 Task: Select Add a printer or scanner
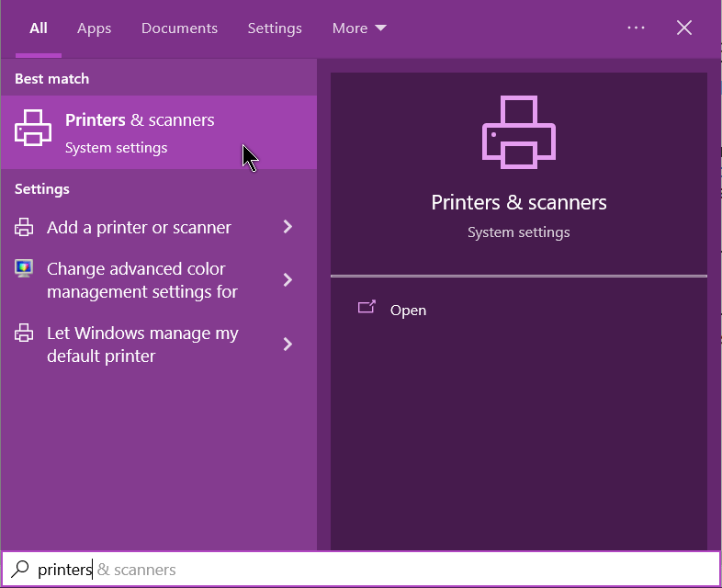click(x=139, y=227)
